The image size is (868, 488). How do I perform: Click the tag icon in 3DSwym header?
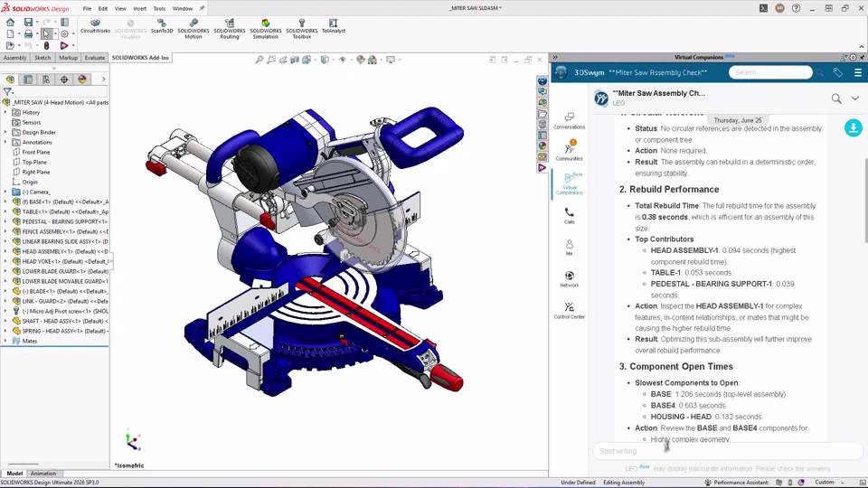pos(837,72)
